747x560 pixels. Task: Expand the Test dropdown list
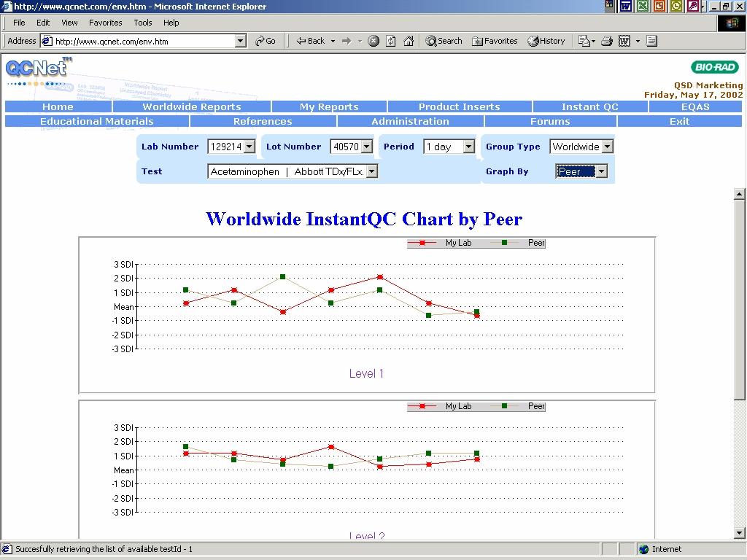(372, 171)
